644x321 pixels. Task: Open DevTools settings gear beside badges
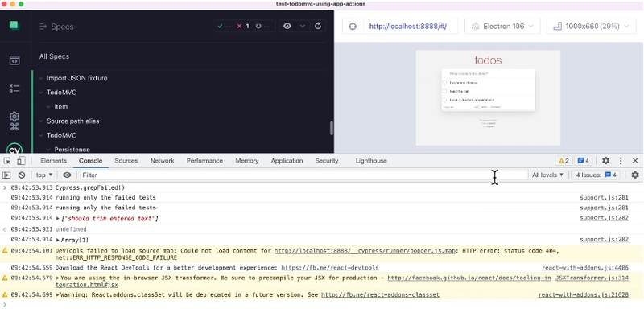coord(606,161)
